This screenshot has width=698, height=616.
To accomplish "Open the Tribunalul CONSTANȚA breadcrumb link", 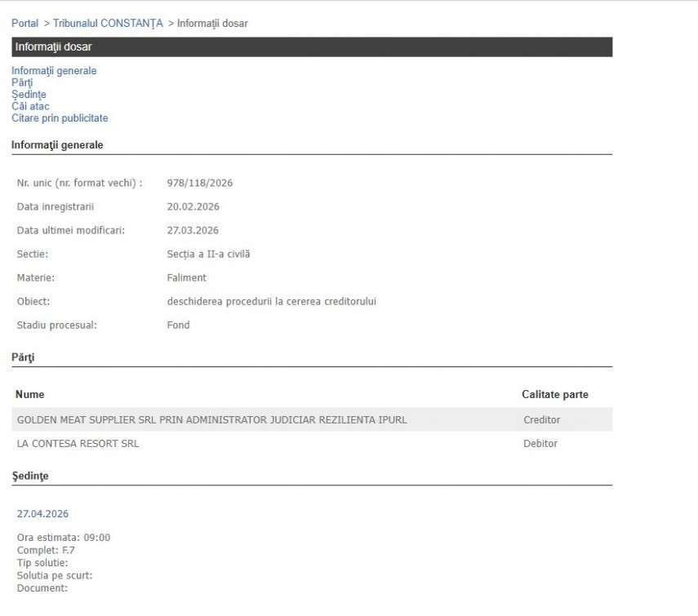I will [108, 24].
